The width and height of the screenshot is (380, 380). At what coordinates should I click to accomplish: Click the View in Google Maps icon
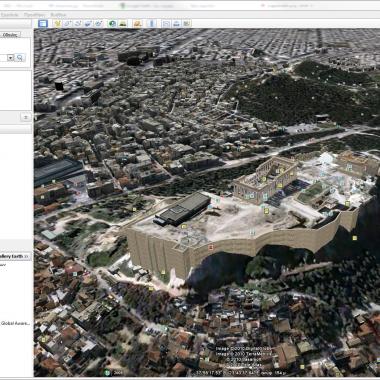pos(187,23)
